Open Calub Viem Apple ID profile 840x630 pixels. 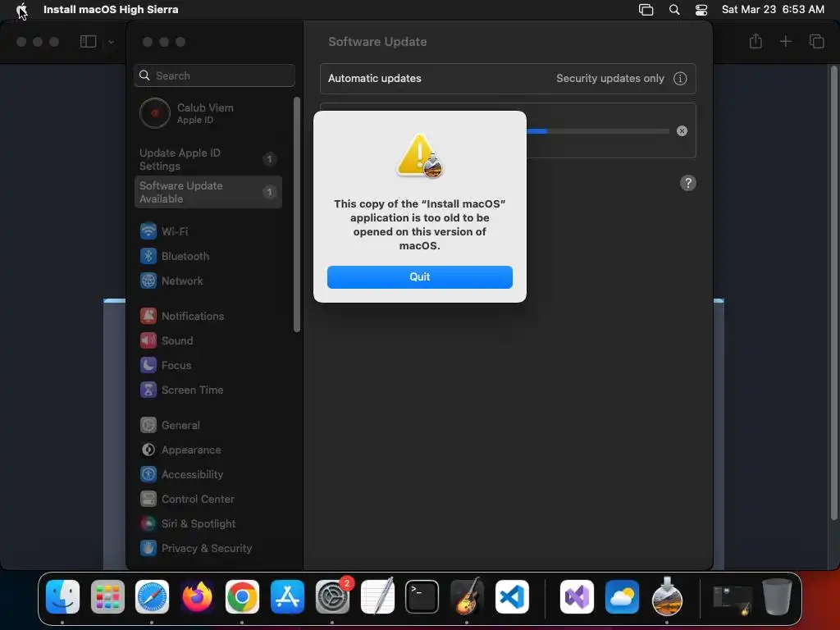click(208, 113)
